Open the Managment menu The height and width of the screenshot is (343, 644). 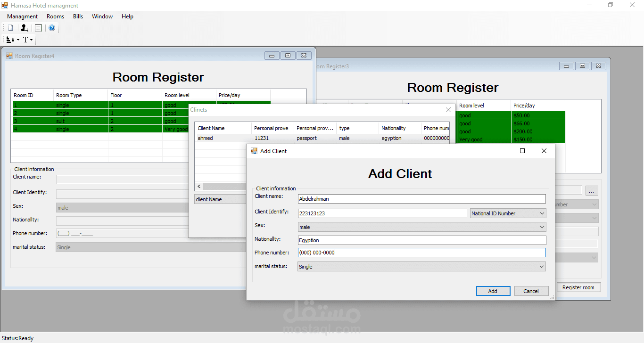[x=22, y=16]
